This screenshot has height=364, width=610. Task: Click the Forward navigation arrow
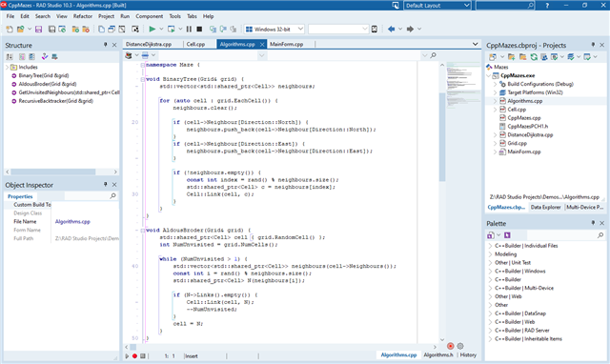[x=410, y=29]
